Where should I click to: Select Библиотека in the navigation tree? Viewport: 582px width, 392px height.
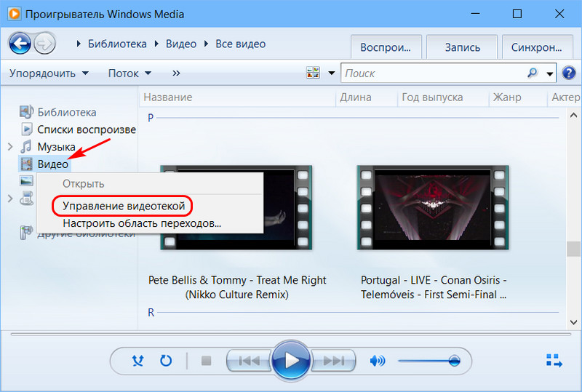pos(67,112)
